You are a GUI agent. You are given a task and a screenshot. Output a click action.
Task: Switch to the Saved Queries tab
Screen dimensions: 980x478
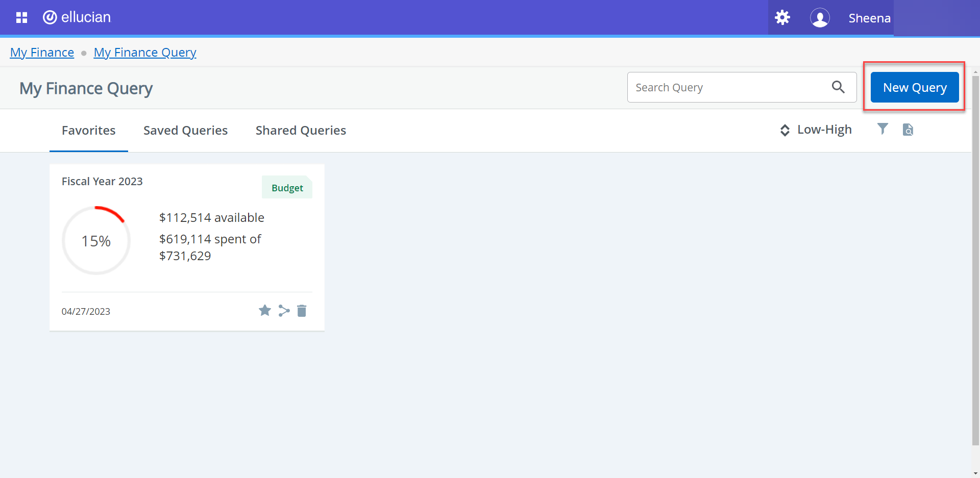[185, 130]
